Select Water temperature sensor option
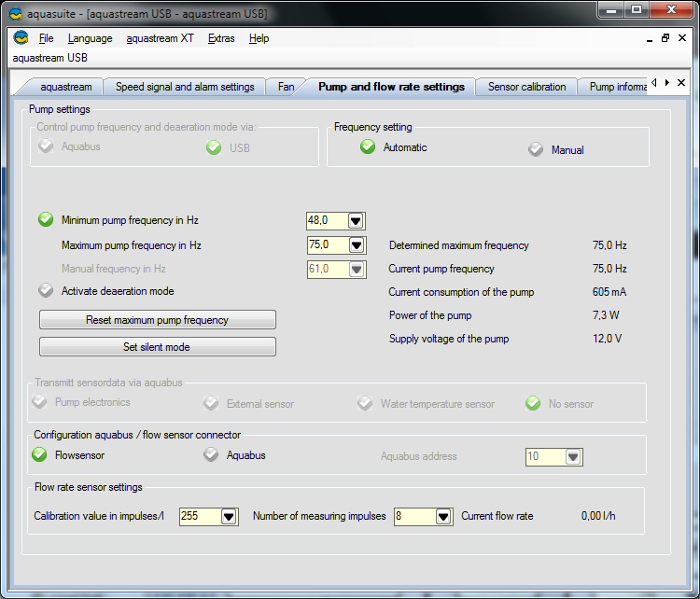This screenshot has width=700, height=599. tap(426, 403)
